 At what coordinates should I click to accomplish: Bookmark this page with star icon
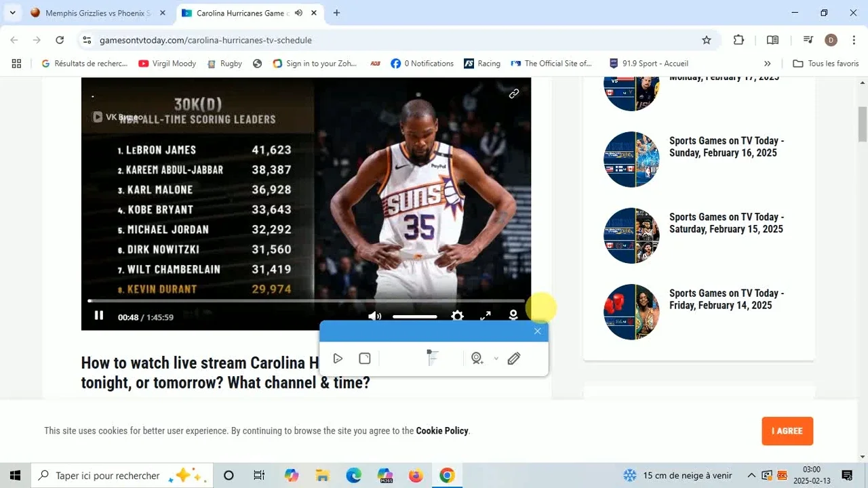point(707,40)
